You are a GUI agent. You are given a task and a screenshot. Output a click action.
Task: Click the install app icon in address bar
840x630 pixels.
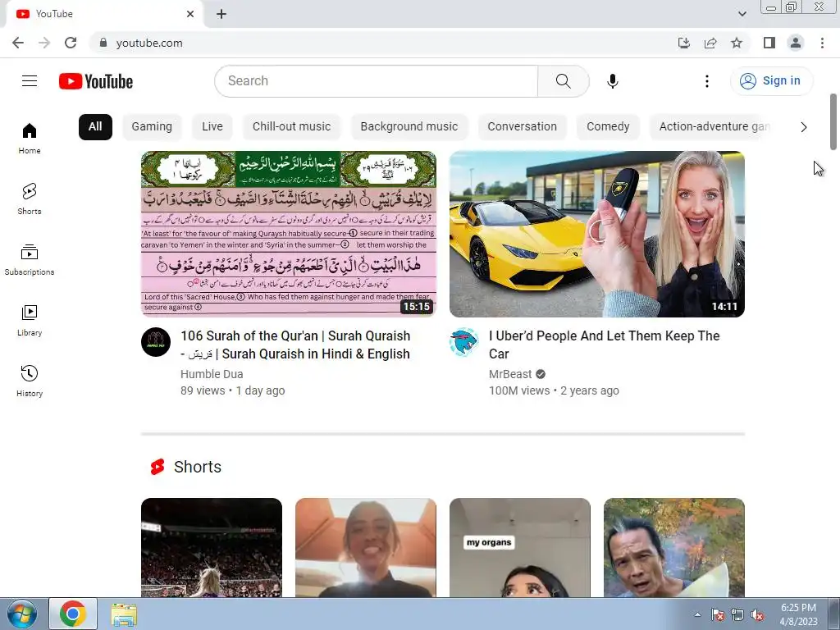[684, 43]
